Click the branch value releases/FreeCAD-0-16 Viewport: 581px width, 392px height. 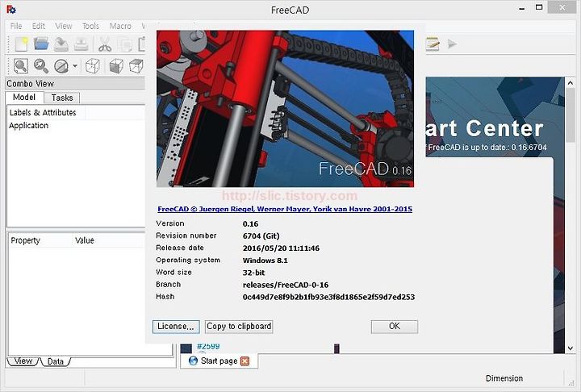coord(286,285)
